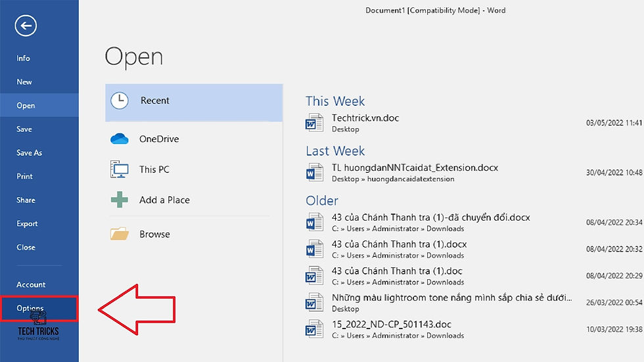
Task: Click the date 10/03/2022 19:38
Action: coord(614,329)
